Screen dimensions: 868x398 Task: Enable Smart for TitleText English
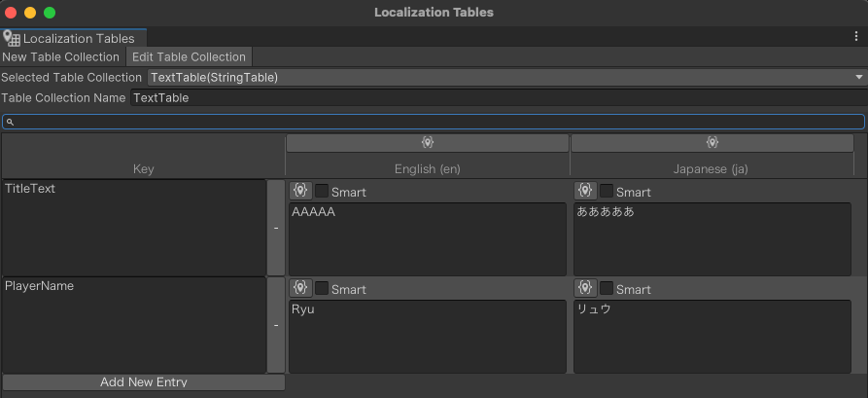coord(322,192)
